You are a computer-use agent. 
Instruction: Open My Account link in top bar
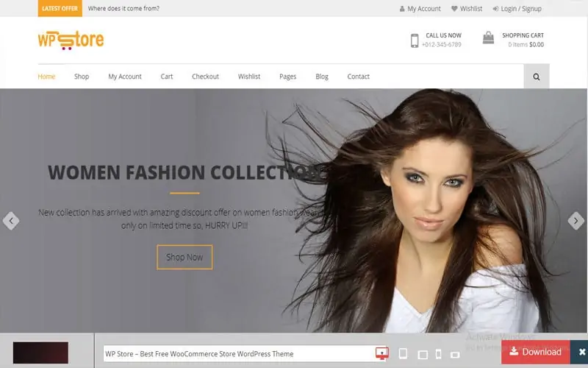420,8
